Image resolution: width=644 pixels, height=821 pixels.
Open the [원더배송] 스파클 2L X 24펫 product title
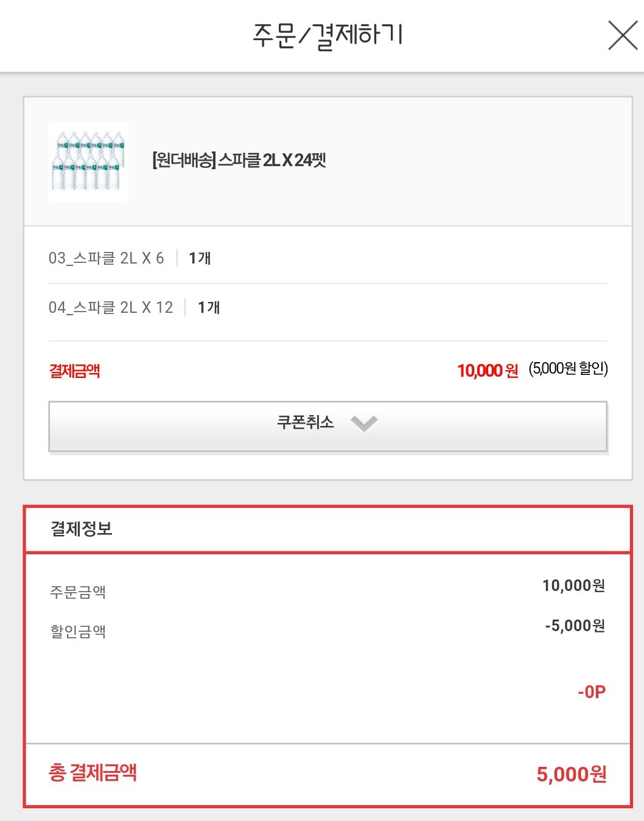239,161
